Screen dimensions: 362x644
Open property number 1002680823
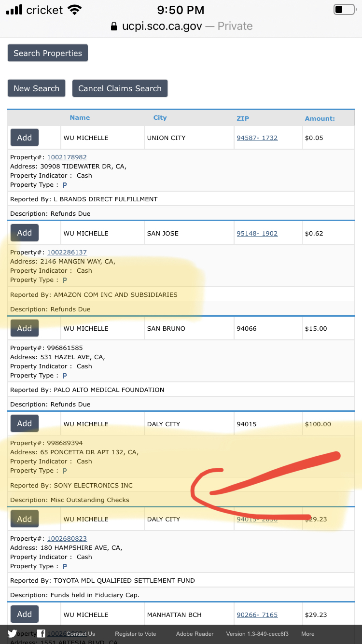click(x=67, y=538)
